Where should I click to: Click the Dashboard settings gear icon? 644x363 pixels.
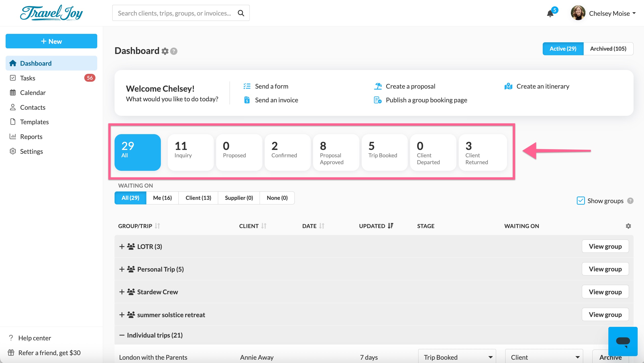pos(165,51)
